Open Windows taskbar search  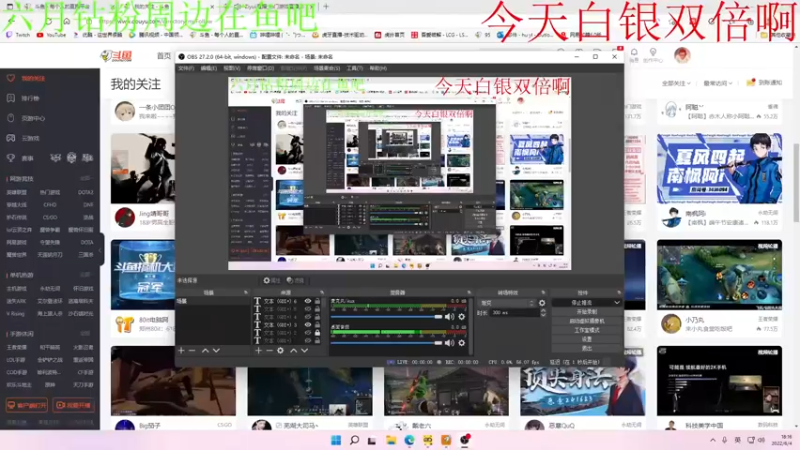click(354, 440)
